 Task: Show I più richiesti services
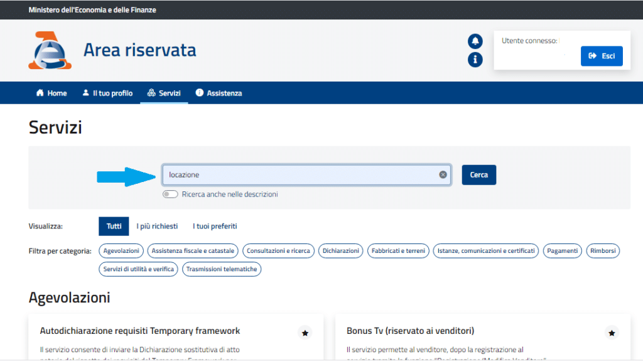point(157,227)
